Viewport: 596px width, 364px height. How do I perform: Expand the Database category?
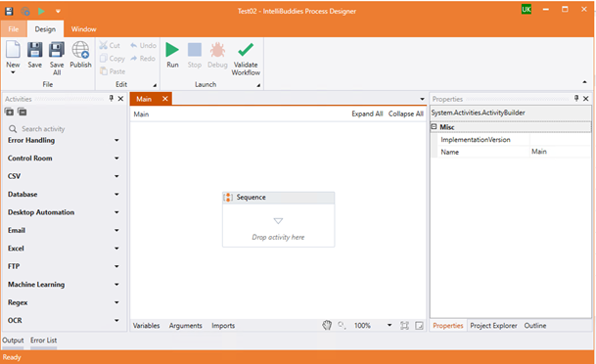(x=117, y=194)
